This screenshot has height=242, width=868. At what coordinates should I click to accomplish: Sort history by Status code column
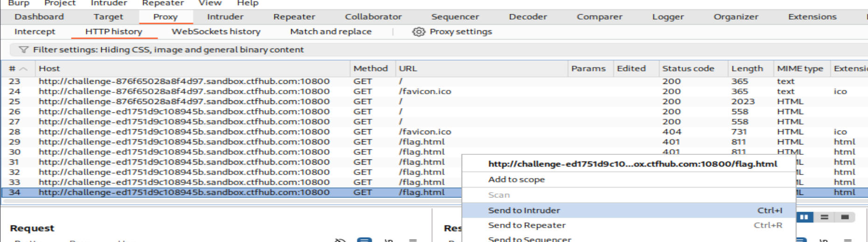[x=688, y=69]
